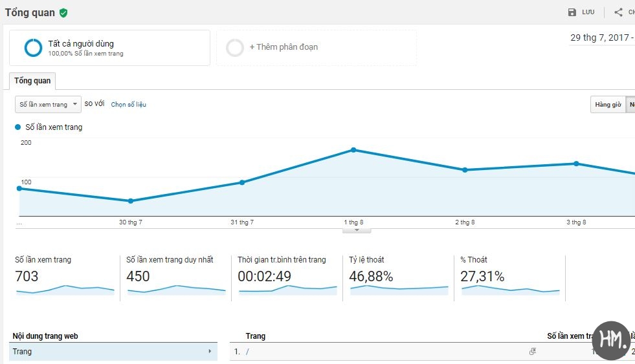Click the Thời gian tr.bình sparkline
635x364 pixels.
[x=288, y=290]
